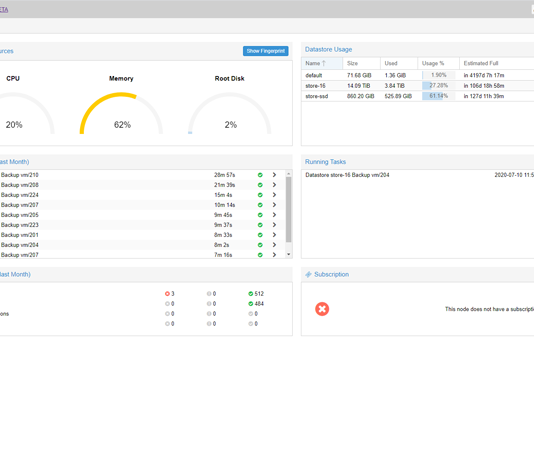Click the store-ssd usage bar 61.14%
This screenshot has height=450, width=534.
tap(439, 96)
